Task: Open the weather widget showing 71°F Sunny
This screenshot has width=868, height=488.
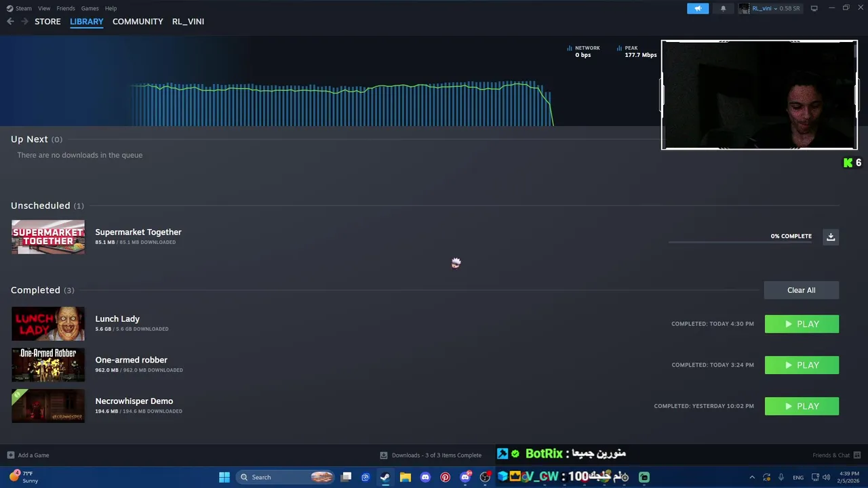Action: point(24,477)
